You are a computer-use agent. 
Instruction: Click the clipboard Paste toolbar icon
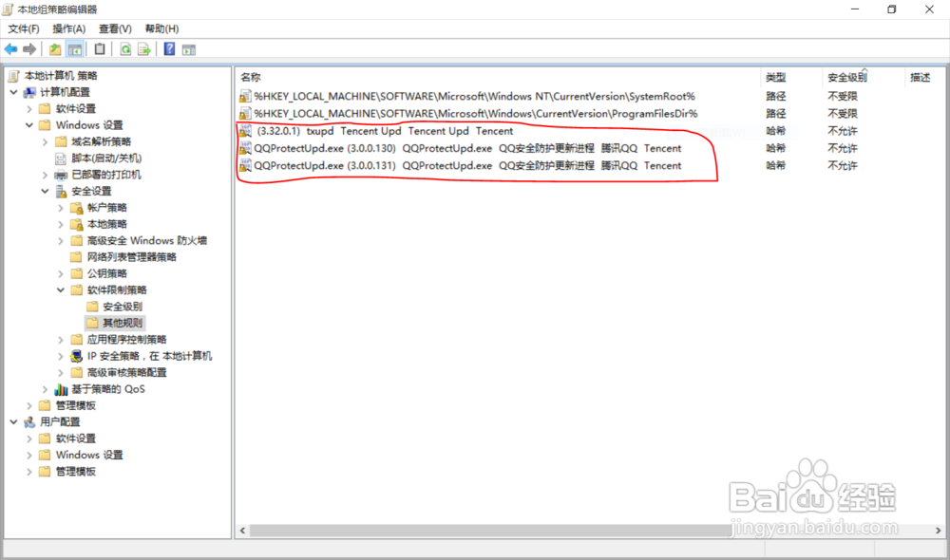pyautogui.click(x=100, y=49)
